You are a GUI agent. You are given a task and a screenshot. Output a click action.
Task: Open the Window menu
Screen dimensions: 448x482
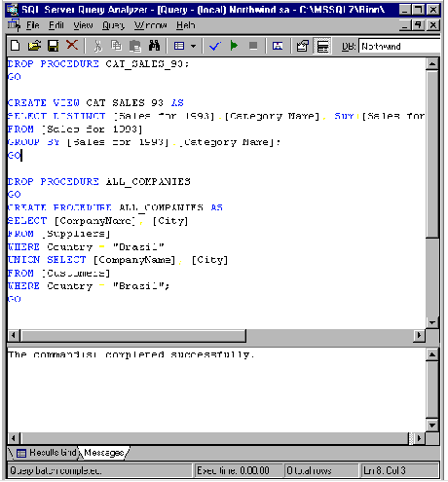pos(151,25)
